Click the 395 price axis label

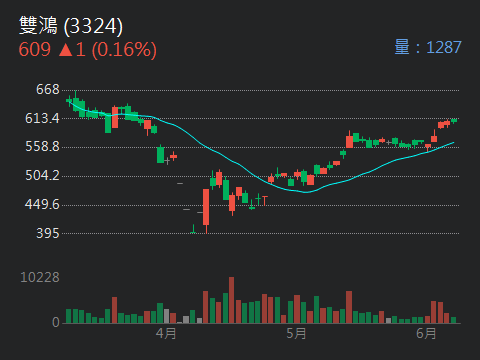point(48,233)
